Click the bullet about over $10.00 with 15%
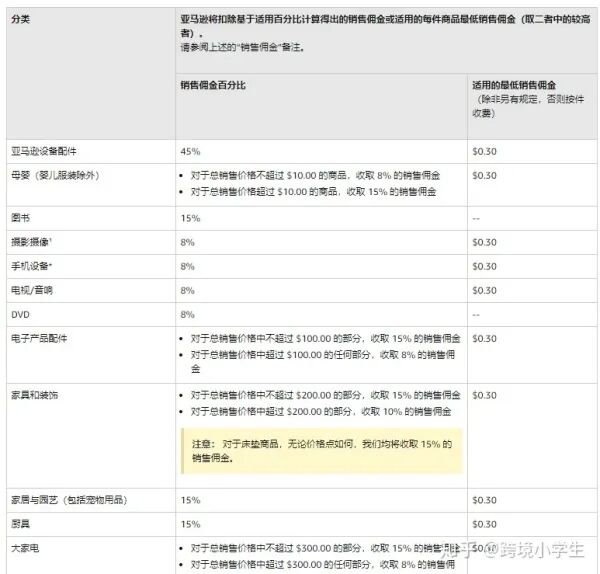 tap(313, 191)
